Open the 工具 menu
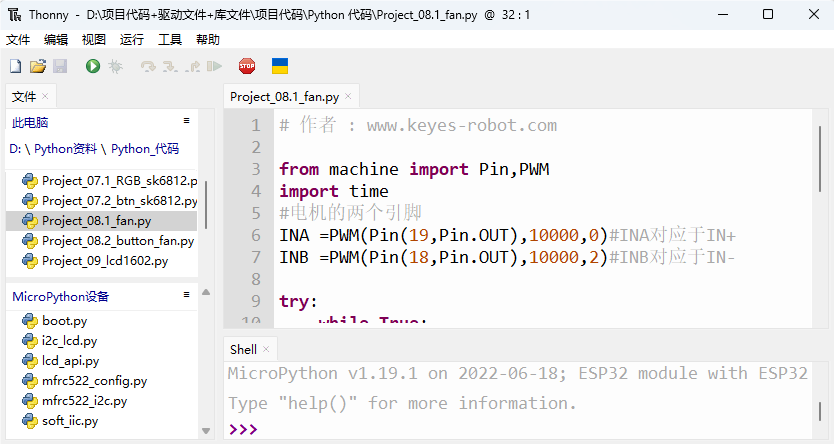The width and height of the screenshot is (834, 444). 170,40
